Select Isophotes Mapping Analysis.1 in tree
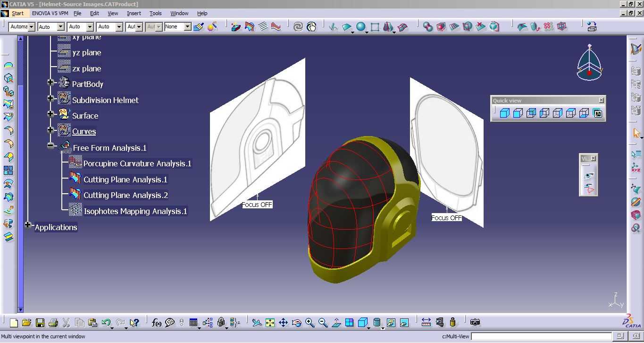The height and width of the screenshot is (343, 644). point(135,211)
